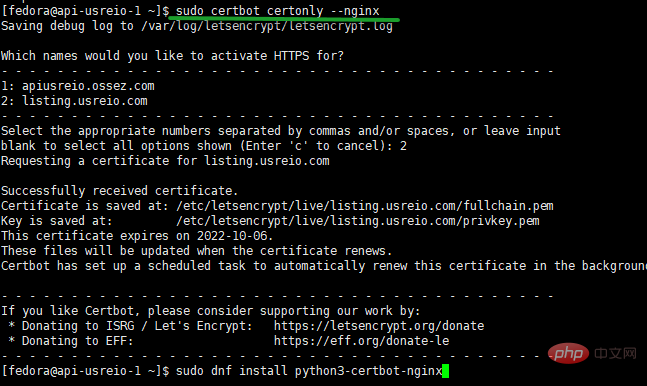Click 'sudo dnf install python3-certbot-nginx' command
Viewport: 647px width, 386px height.
tap(309, 371)
